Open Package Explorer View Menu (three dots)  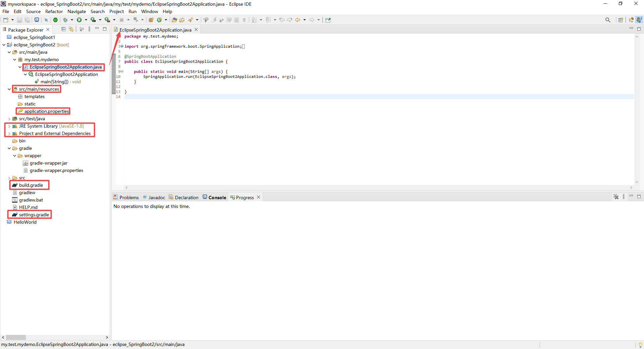(89, 29)
